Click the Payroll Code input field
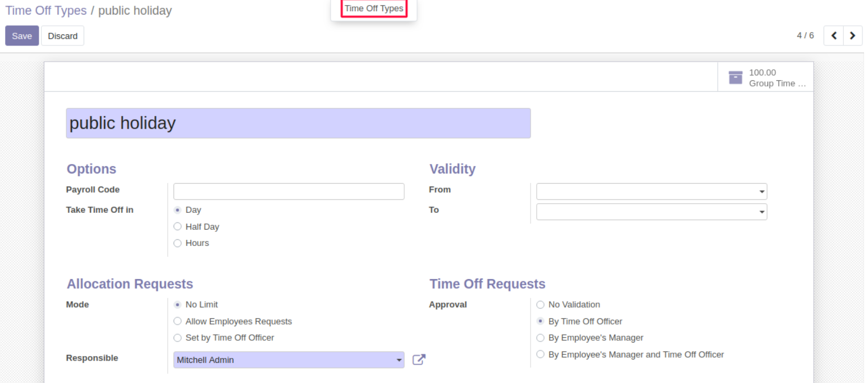 pyautogui.click(x=289, y=191)
